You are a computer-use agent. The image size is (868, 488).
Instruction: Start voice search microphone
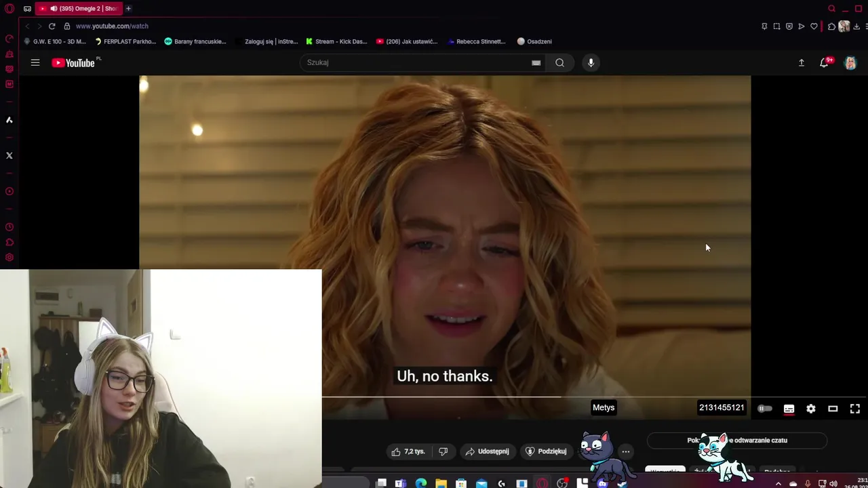(591, 62)
